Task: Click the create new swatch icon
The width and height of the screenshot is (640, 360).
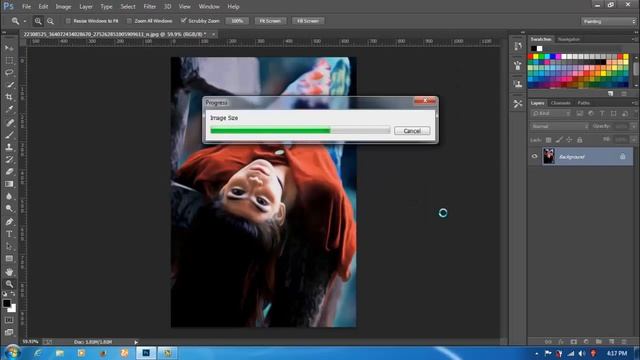Action: [x=611, y=93]
